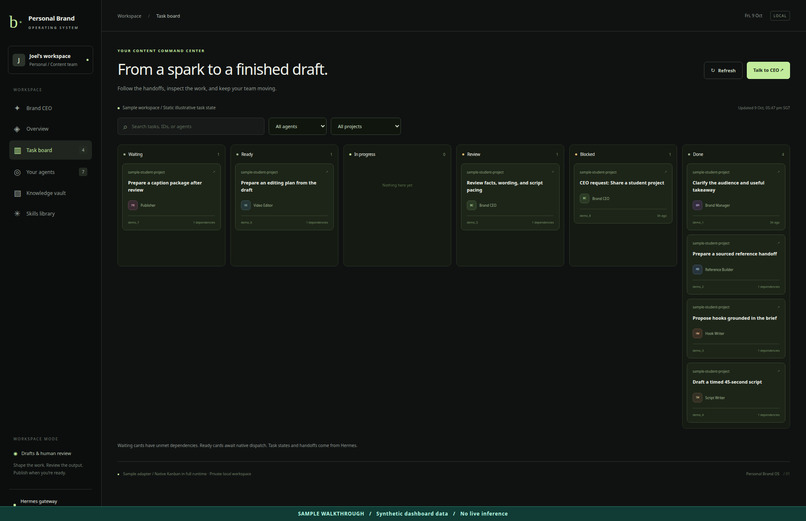
Task: Click Workspace breadcrumb link
Action: click(129, 16)
